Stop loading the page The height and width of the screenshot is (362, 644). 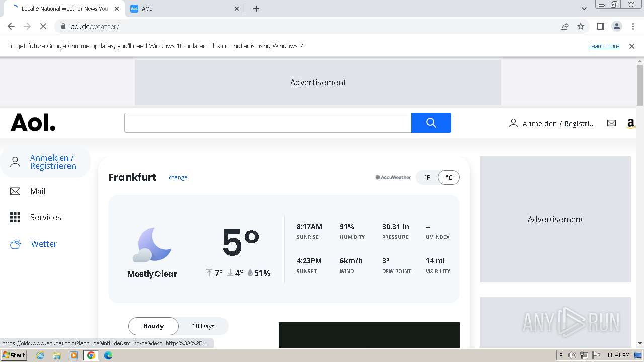(43, 26)
